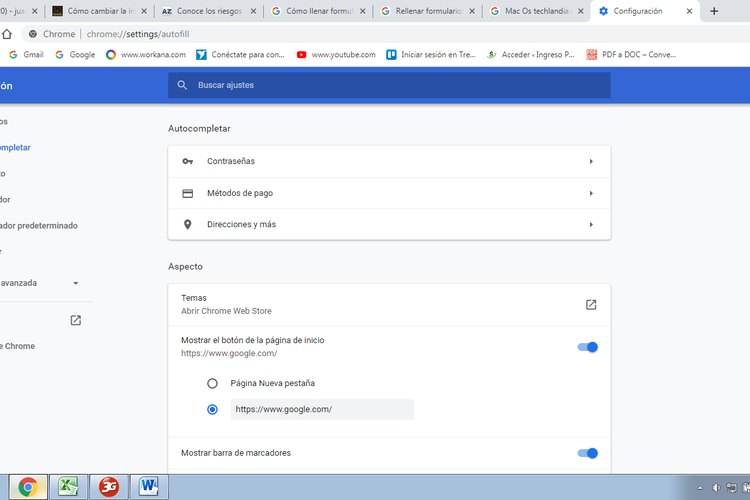Image resolution: width=750 pixels, height=500 pixels.
Task: Open the Temas row
Action: [x=389, y=305]
